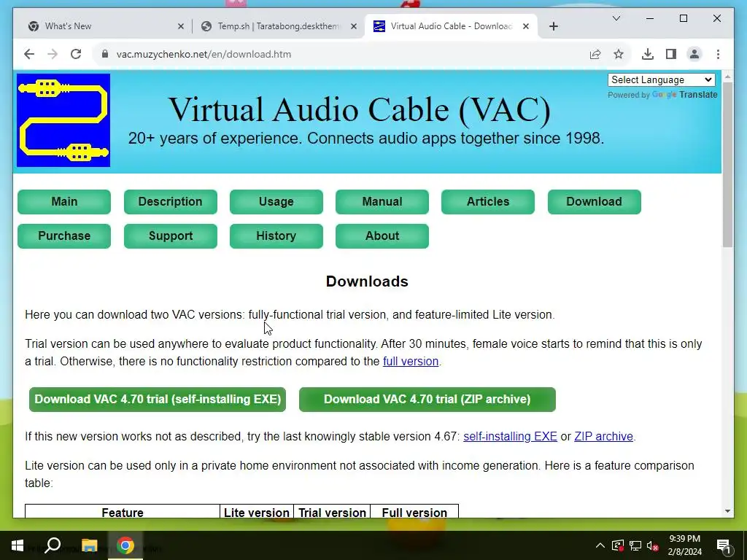Viewport: 747px width, 560px height.
Task: Click the 'Full version' table header
Action: coord(414,513)
